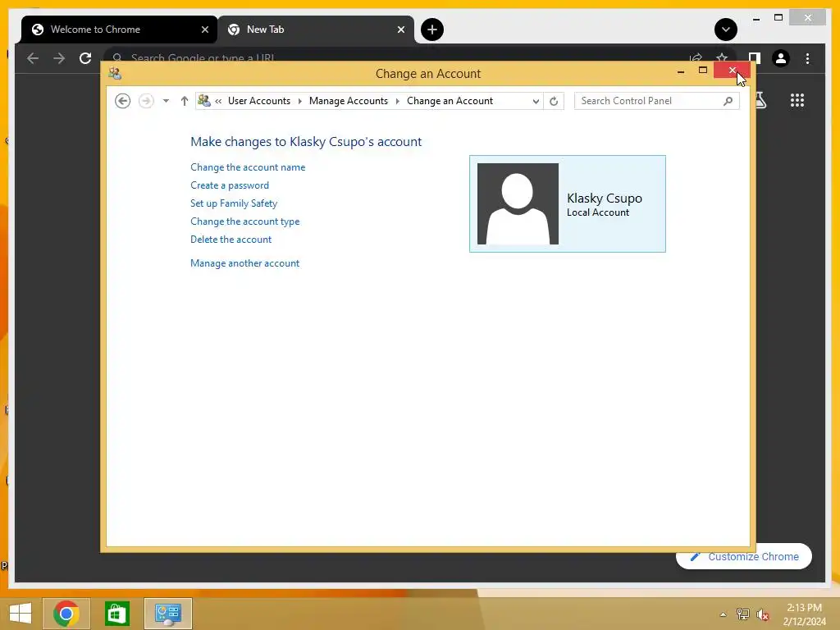
Task: Open Windows Store from taskbar
Action: pos(116,614)
